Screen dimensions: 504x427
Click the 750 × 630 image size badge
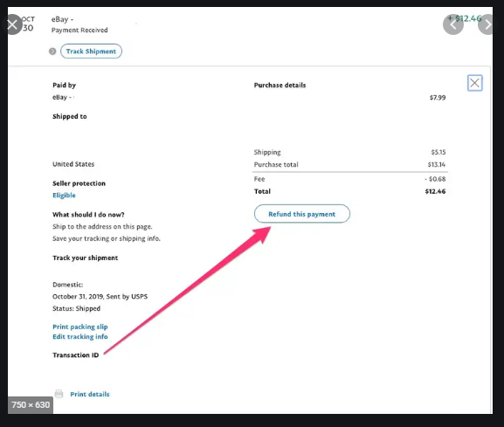[31, 405]
